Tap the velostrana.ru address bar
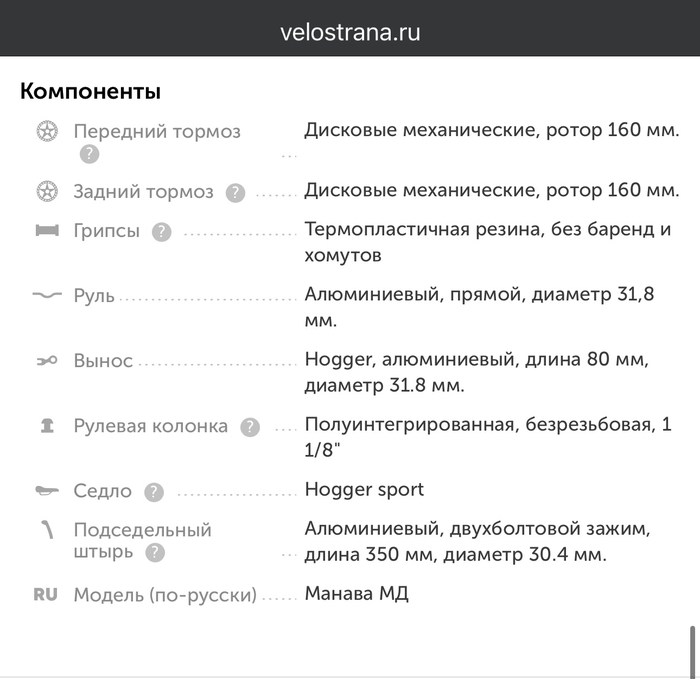 point(350,31)
